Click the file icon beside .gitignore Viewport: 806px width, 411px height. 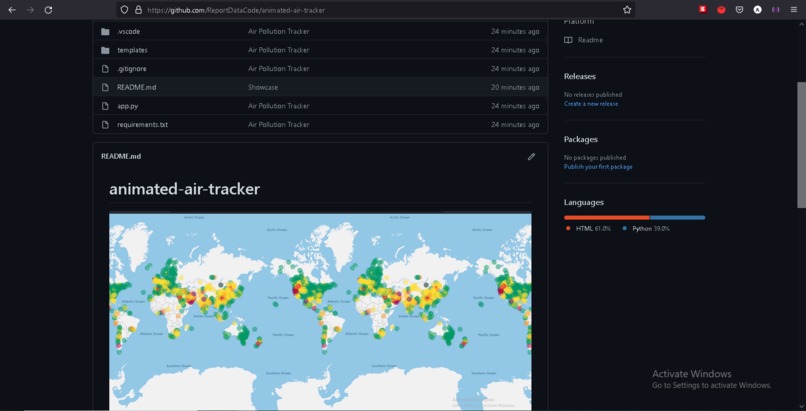105,69
